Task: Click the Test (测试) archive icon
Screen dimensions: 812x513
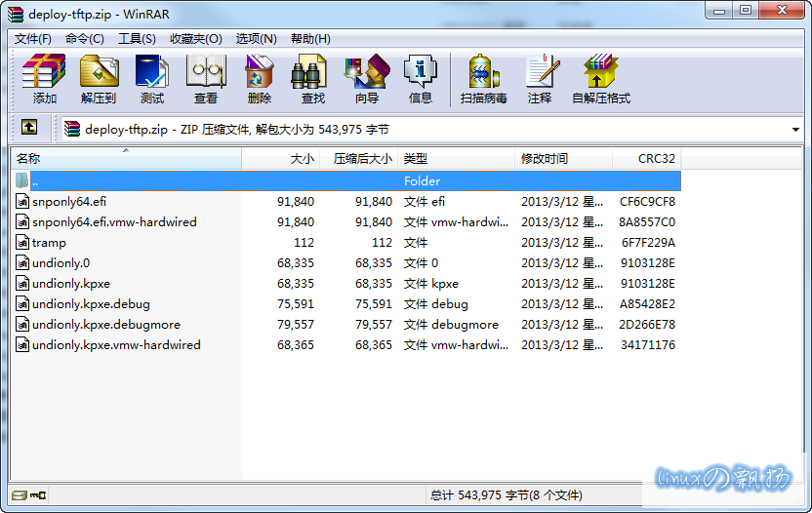Action: tap(152, 79)
